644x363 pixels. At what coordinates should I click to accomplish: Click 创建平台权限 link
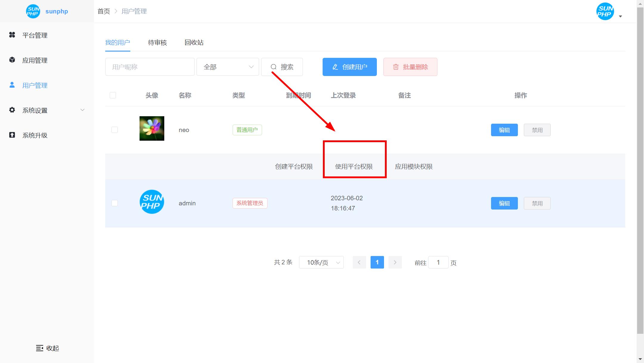pyautogui.click(x=294, y=167)
